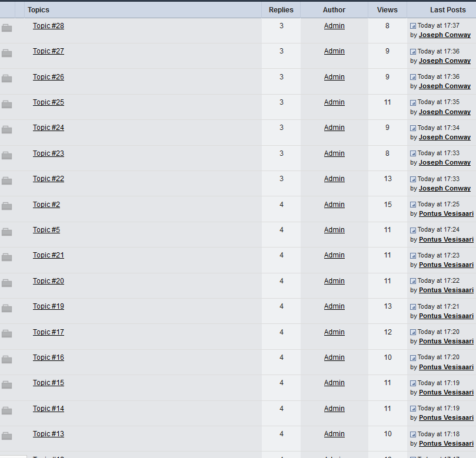The image size is (476, 458).
Task: Go to last post icon for Topic #19
Action: click(413, 307)
